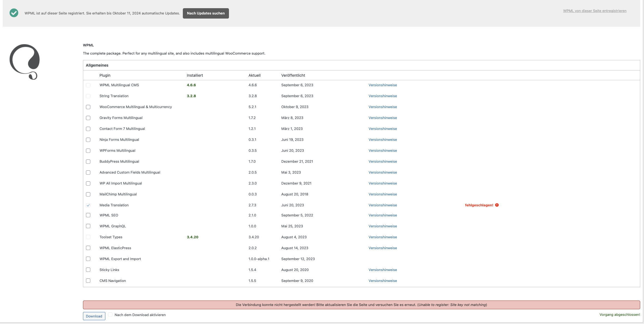
Task: Click the 'Media Translation' plugin name
Action: 114,205
